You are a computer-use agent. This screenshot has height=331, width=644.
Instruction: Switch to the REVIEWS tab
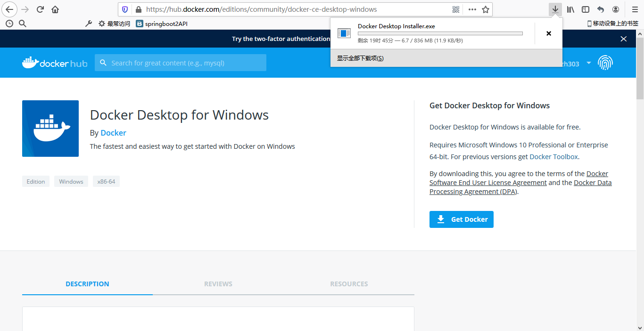[x=218, y=284]
